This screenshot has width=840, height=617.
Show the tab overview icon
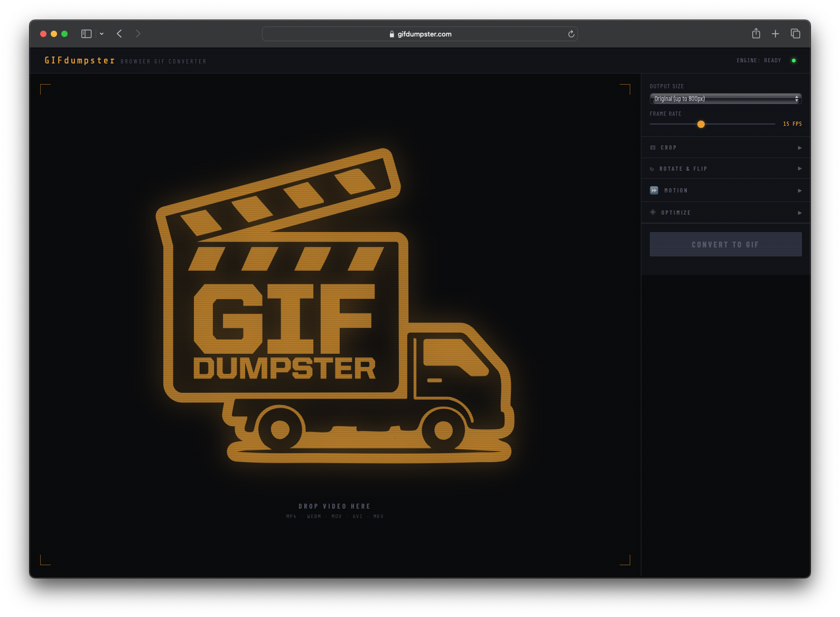coord(796,34)
